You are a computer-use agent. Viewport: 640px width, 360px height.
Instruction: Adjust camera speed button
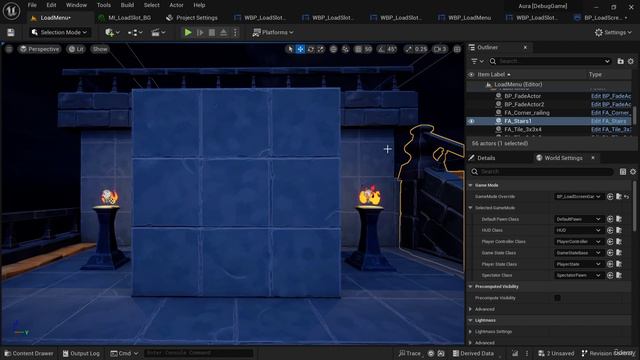click(440, 49)
